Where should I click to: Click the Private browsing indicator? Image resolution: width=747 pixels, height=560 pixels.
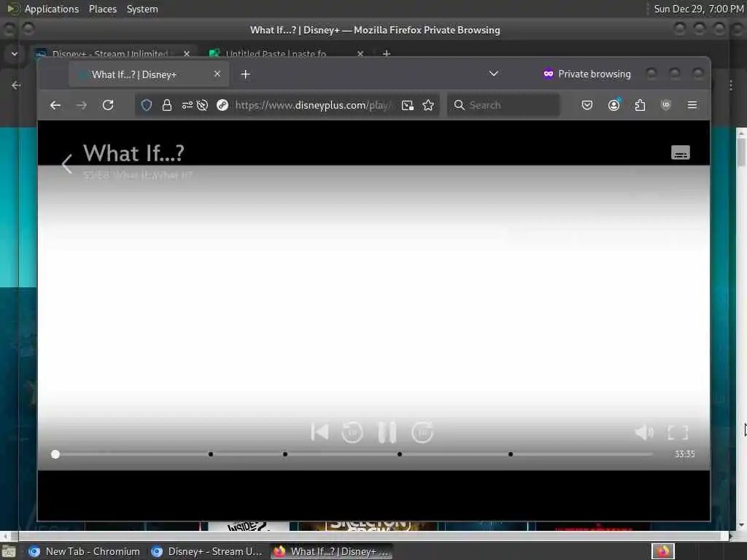tap(587, 74)
